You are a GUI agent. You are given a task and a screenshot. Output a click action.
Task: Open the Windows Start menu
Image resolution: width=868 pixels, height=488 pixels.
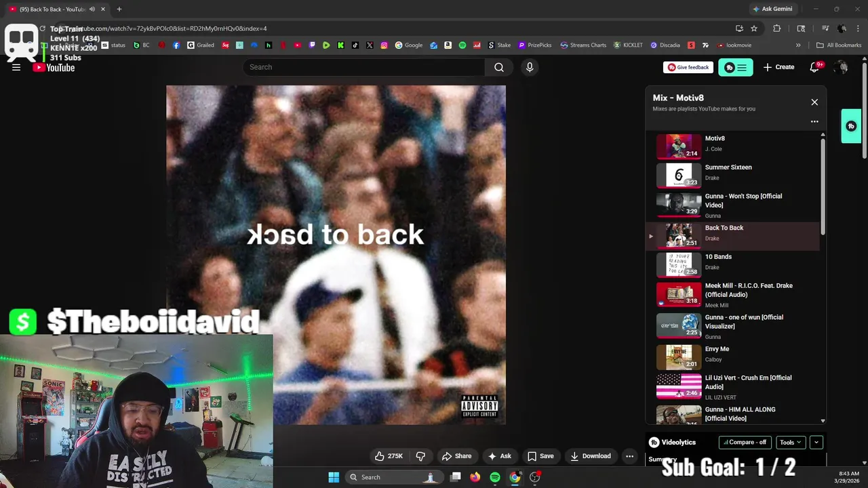tap(334, 477)
